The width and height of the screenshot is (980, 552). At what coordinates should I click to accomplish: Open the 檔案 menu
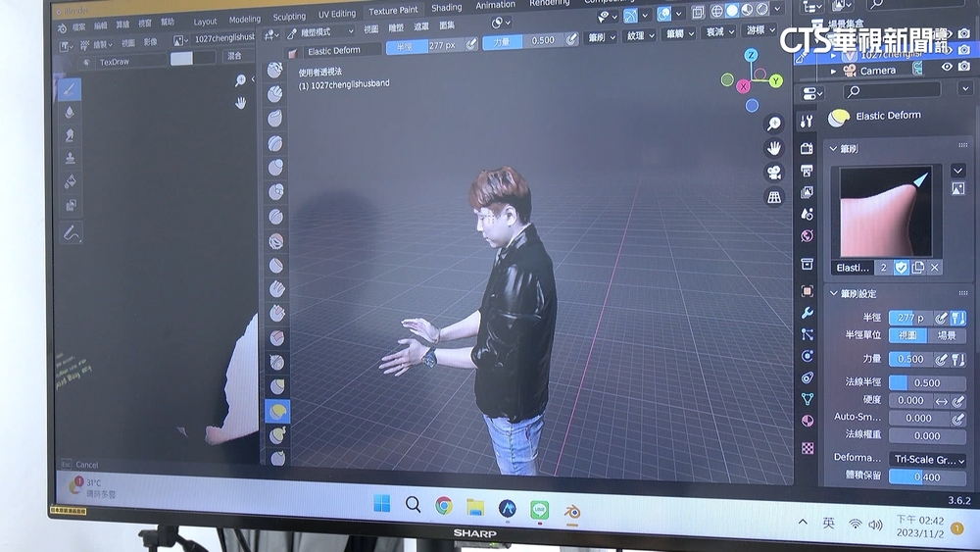pos(79,26)
